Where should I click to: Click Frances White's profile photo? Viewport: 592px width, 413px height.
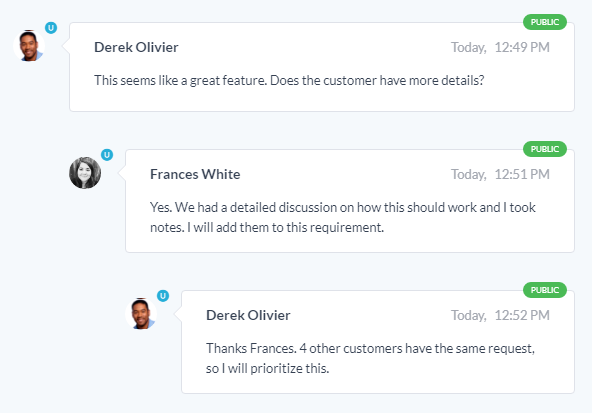click(x=85, y=173)
